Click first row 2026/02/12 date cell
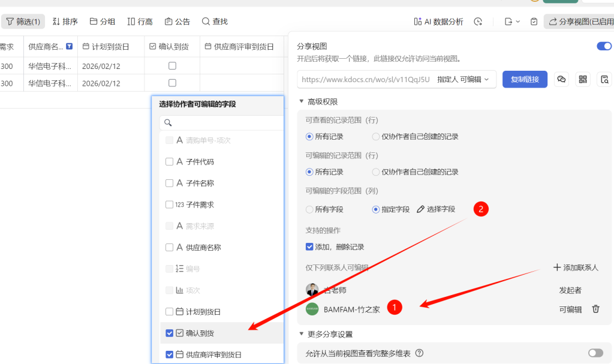The height and width of the screenshot is (364, 614). pos(111,66)
